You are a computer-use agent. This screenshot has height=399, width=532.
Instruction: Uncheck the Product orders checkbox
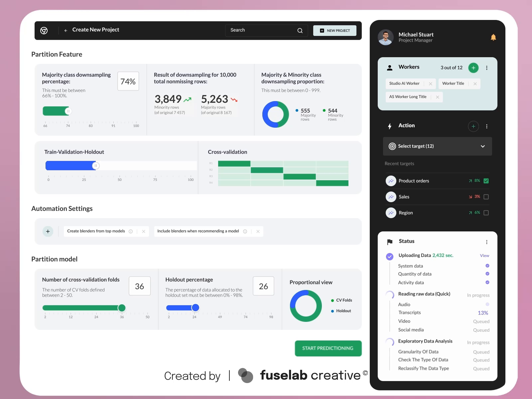tap(486, 181)
